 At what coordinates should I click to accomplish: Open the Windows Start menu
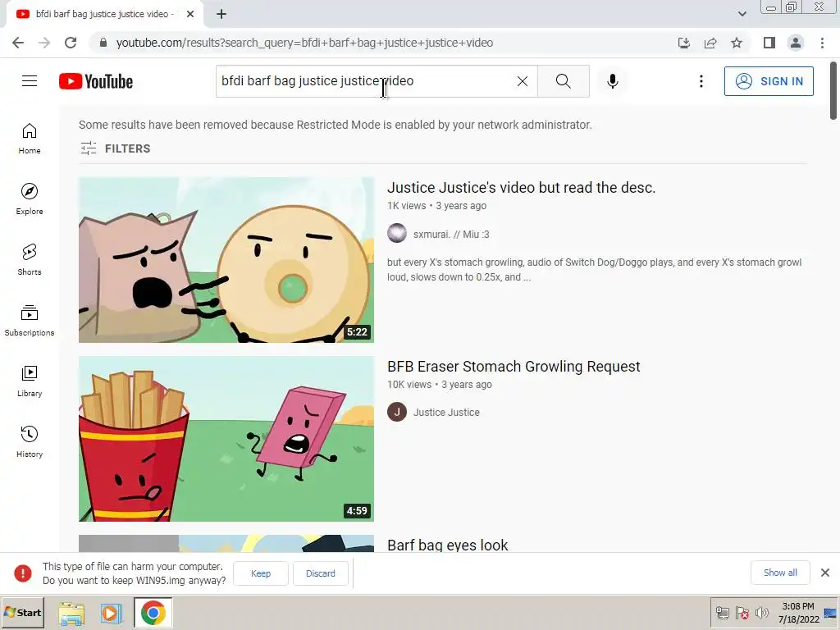(x=22, y=612)
